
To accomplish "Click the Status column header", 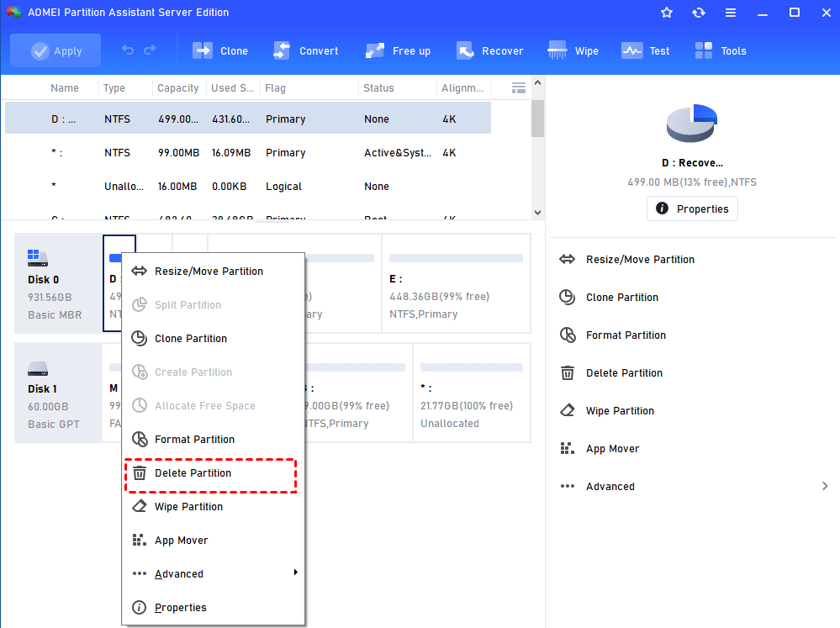I will coord(378,88).
